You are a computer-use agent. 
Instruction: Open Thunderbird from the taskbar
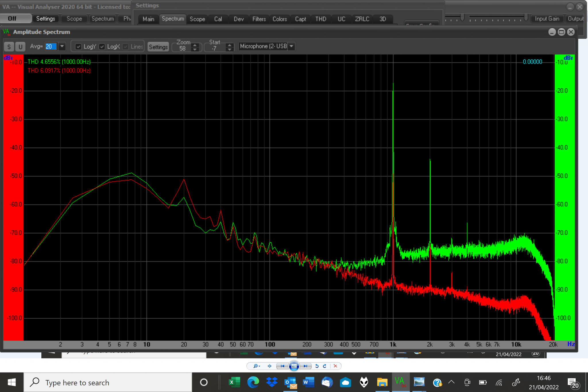(x=327, y=382)
